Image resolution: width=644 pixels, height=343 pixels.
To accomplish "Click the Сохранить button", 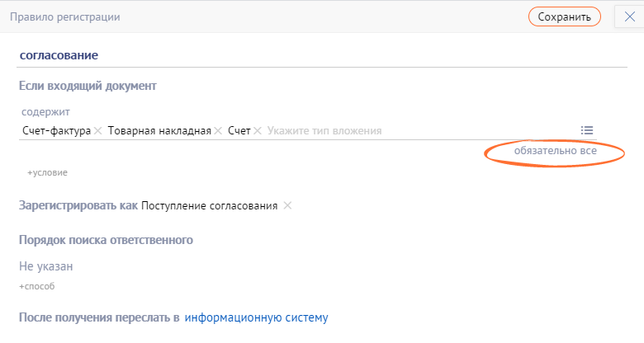I will pos(564,16).
